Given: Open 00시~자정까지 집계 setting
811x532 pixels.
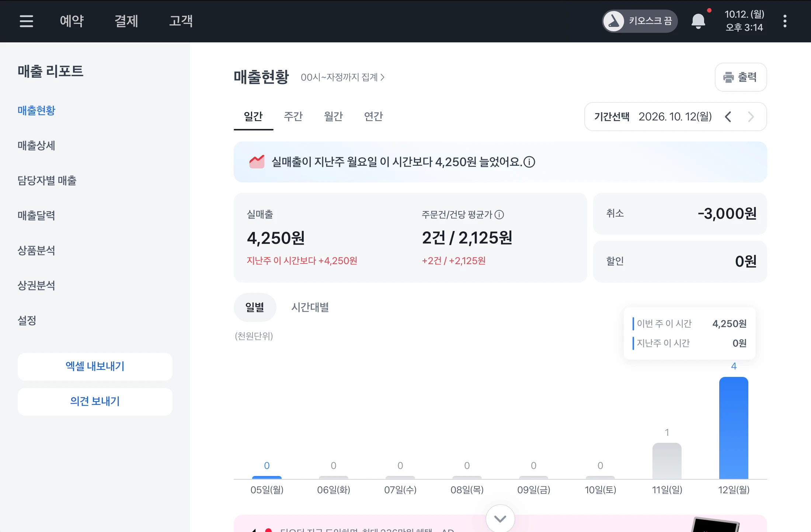Looking at the screenshot, I should click(x=342, y=77).
